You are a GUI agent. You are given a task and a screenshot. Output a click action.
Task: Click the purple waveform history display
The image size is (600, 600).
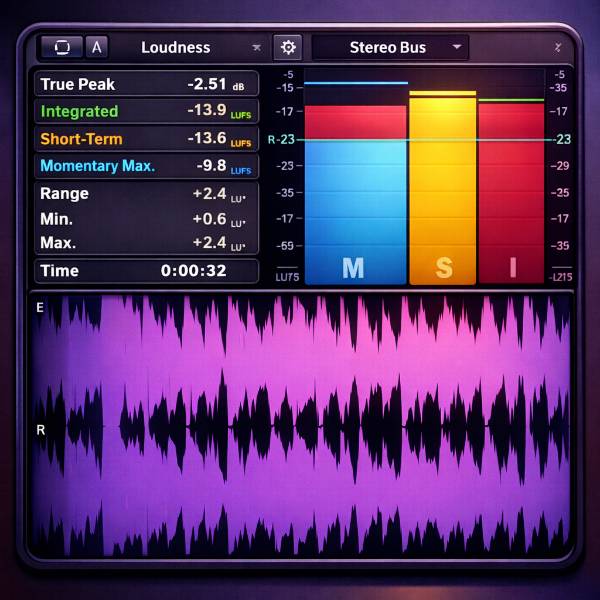coord(301,426)
